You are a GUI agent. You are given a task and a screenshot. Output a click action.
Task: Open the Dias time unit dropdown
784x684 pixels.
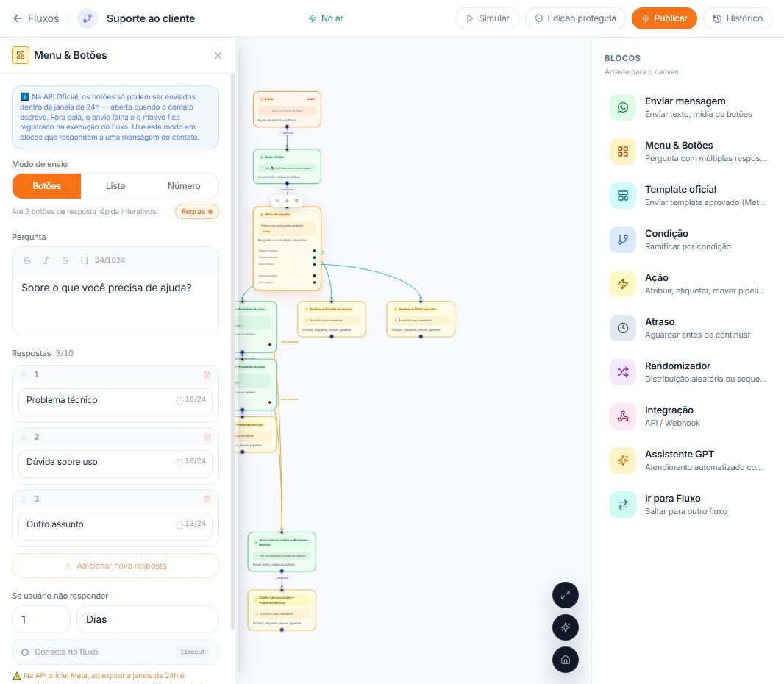pyautogui.click(x=148, y=619)
